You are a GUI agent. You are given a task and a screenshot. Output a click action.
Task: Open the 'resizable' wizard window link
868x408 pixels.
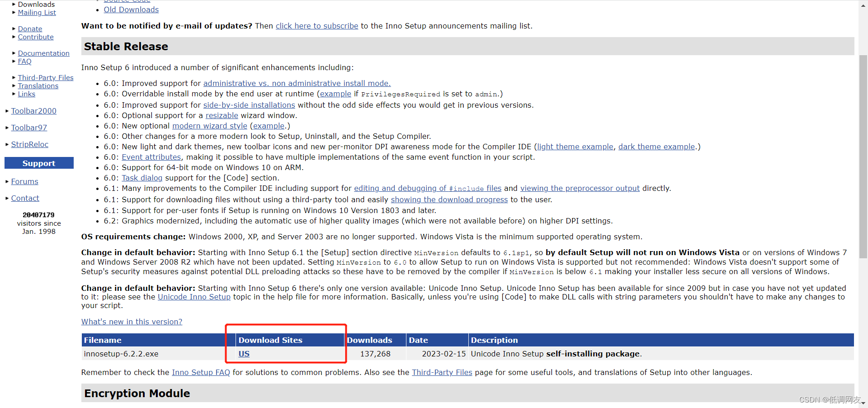tap(222, 115)
